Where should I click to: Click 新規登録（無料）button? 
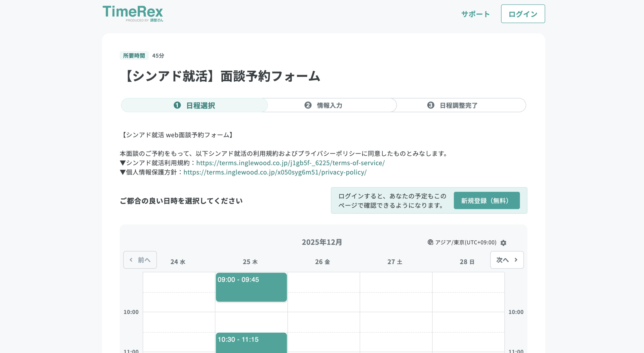(487, 201)
